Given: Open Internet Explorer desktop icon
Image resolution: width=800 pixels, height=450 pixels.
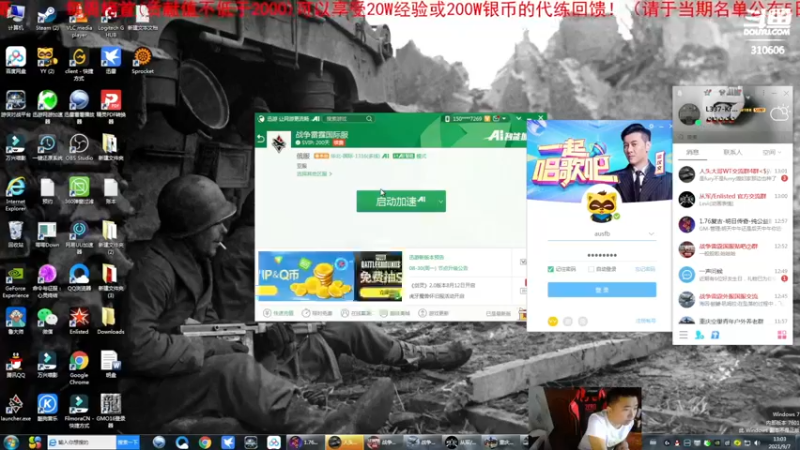Looking at the screenshot, I should click(15, 194).
